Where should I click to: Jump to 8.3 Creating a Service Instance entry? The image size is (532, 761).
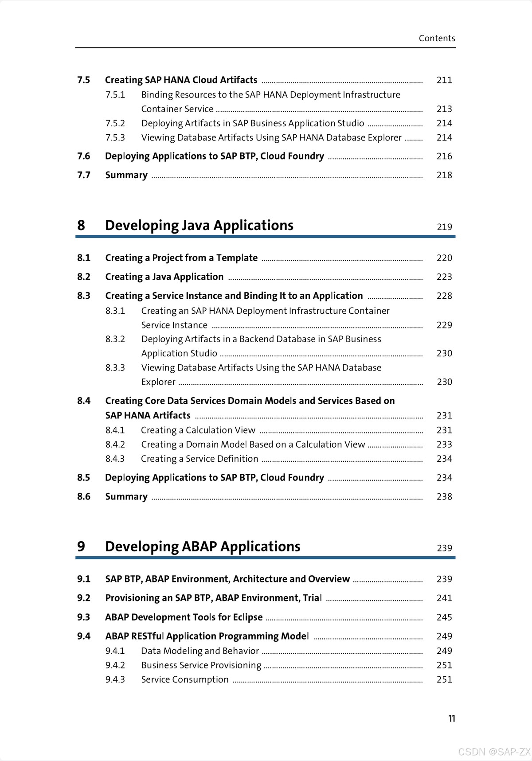tap(234, 296)
